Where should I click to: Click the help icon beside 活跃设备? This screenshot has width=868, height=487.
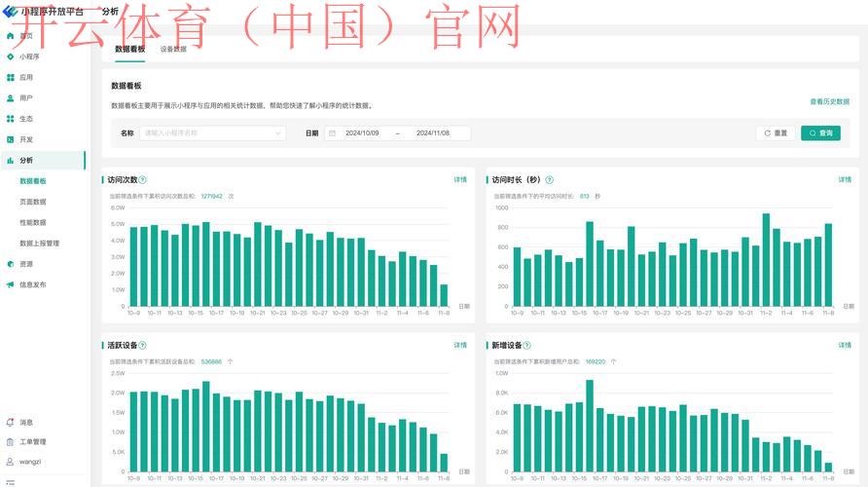pos(142,345)
